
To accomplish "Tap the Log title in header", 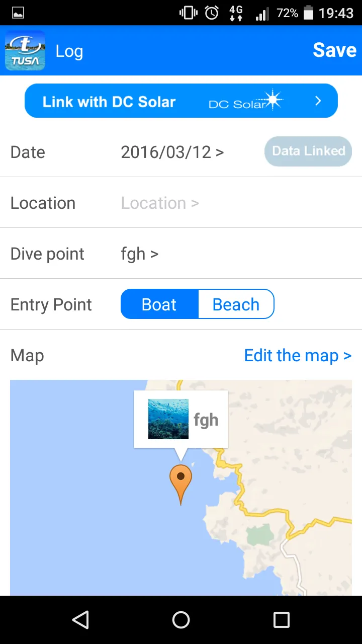I will coord(69,51).
